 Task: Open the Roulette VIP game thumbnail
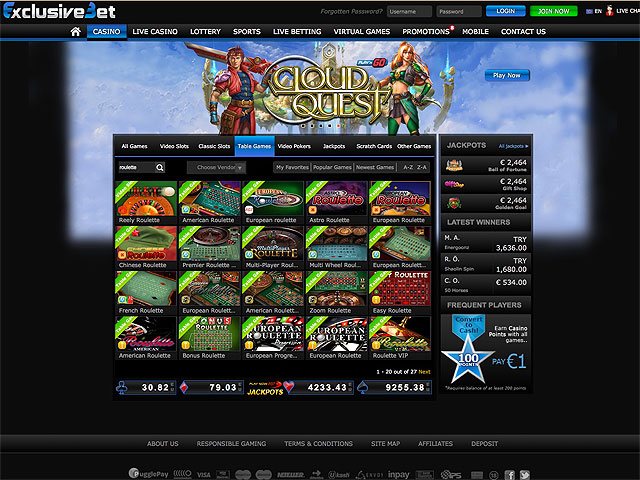click(x=400, y=334)
